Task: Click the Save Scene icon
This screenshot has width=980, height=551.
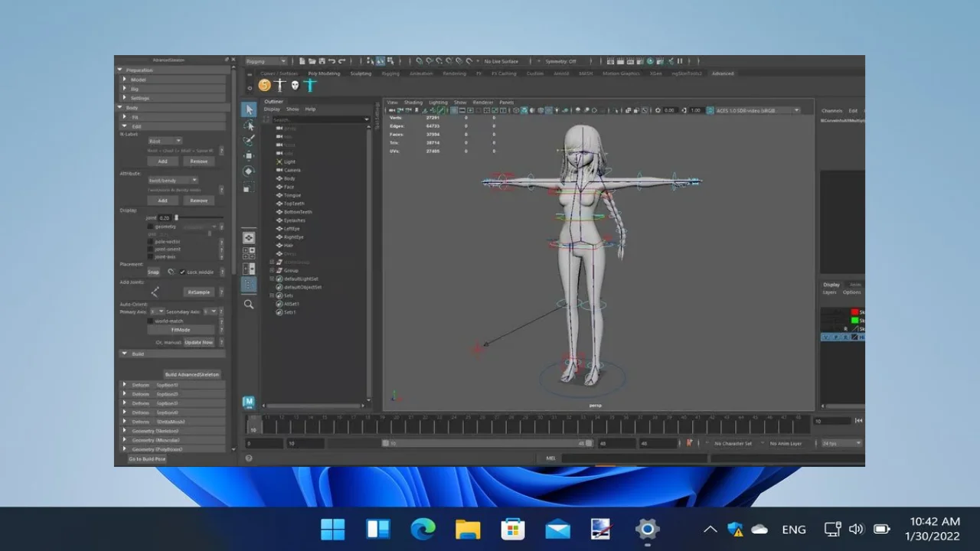Action: 322,61
